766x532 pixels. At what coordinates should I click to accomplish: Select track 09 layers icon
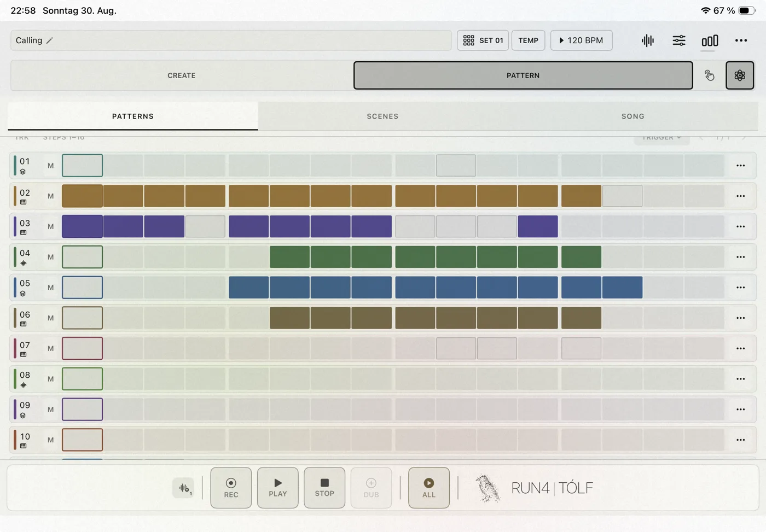point(23,416)
